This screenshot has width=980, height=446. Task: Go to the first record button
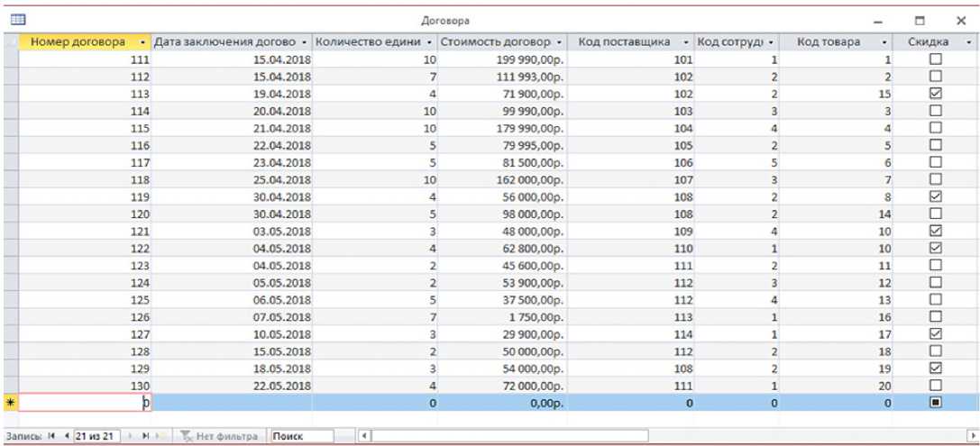point(52,436)
